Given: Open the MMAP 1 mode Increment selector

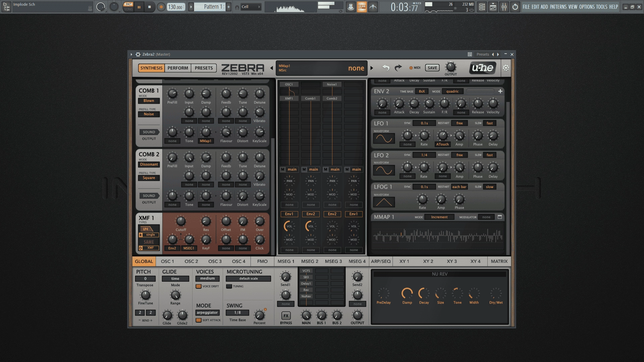Looking at the screenshot, I should point(439,217).
